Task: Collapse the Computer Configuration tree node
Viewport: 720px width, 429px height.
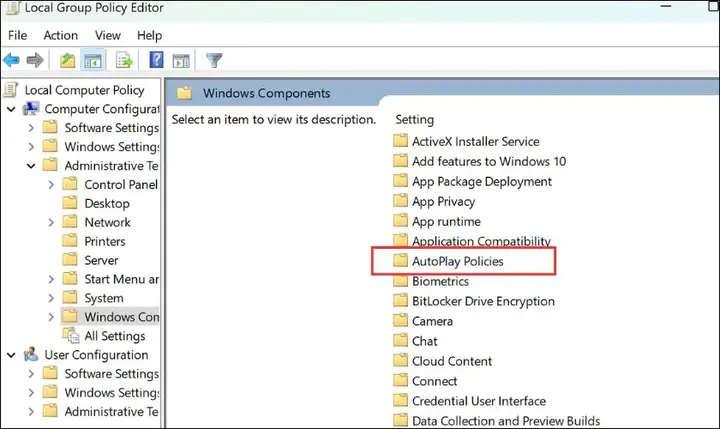Action: pyautogui.click(x=11, y=108)
